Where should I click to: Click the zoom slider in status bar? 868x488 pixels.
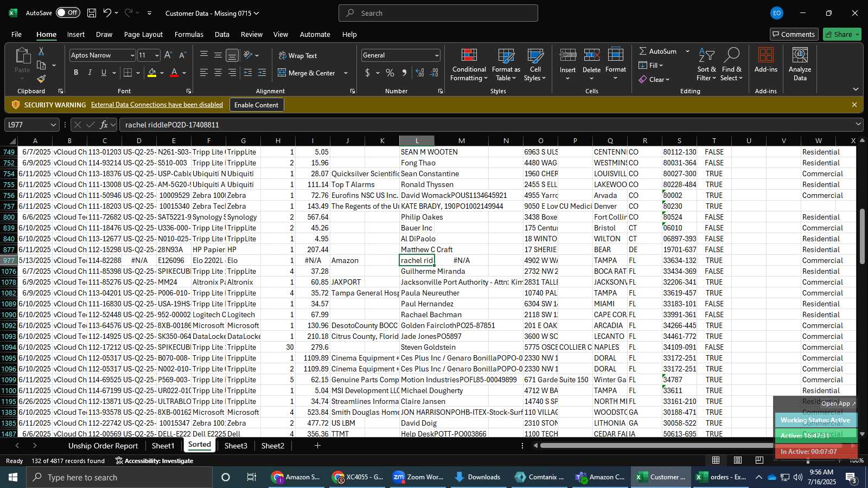click(808, 461)
